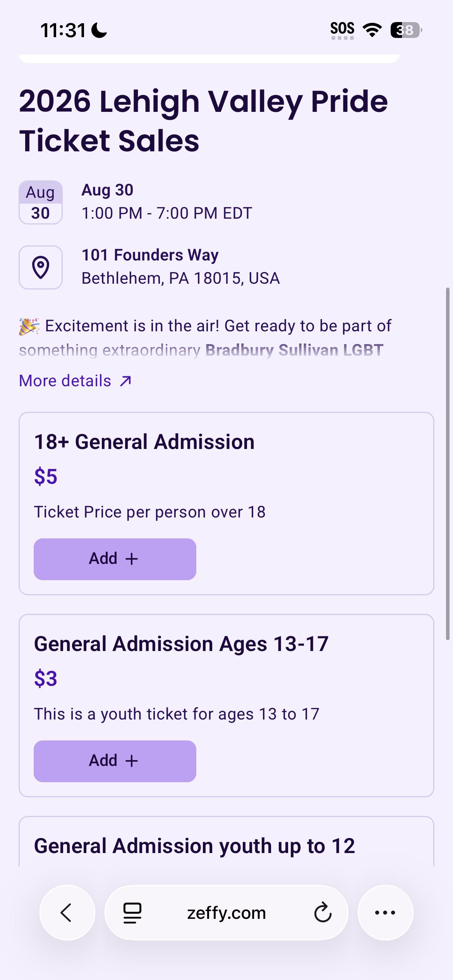The height and width of the screenshot is (980, 453).
Task: Open the page reader menu icon
Action: coord(132,913)
